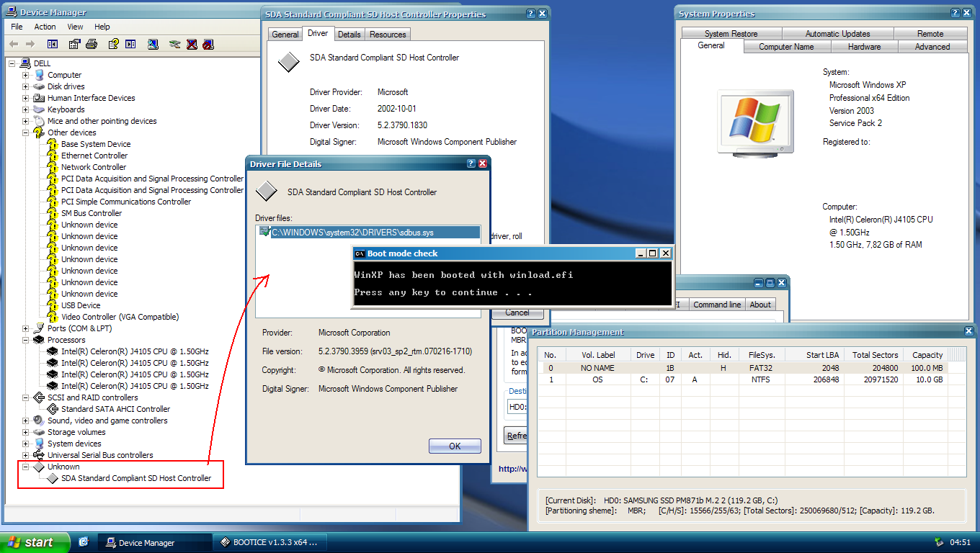Screen dimensions: 980x553
Task: Click the system tray icon near the clock
Action: 939,542
